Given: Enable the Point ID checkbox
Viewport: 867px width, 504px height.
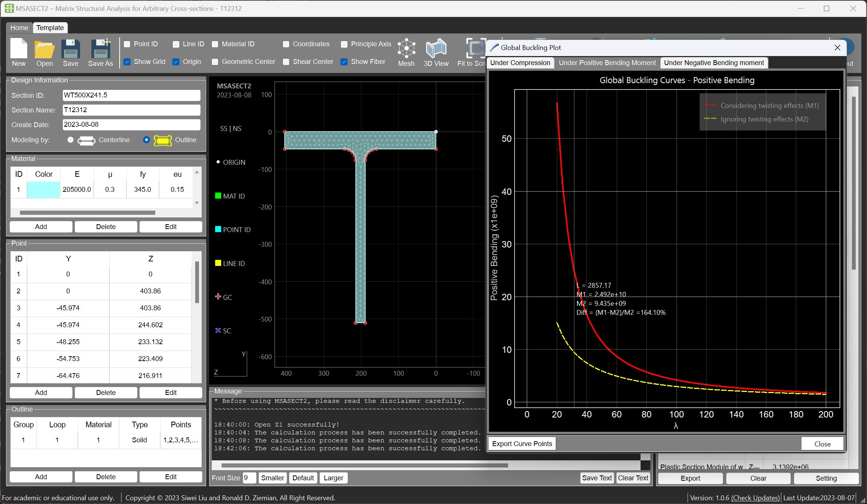Looking at the screenshot, I should pyautogui.click(x=127, y=44).
